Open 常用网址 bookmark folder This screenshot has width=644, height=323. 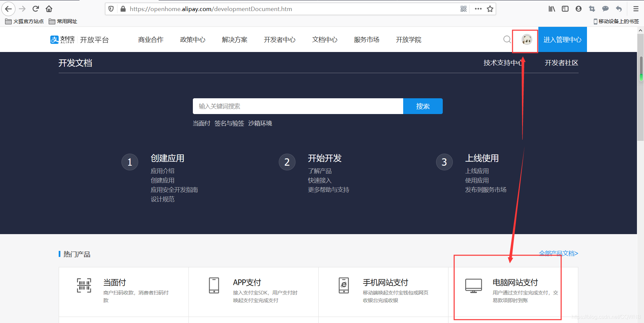[63, 21]
